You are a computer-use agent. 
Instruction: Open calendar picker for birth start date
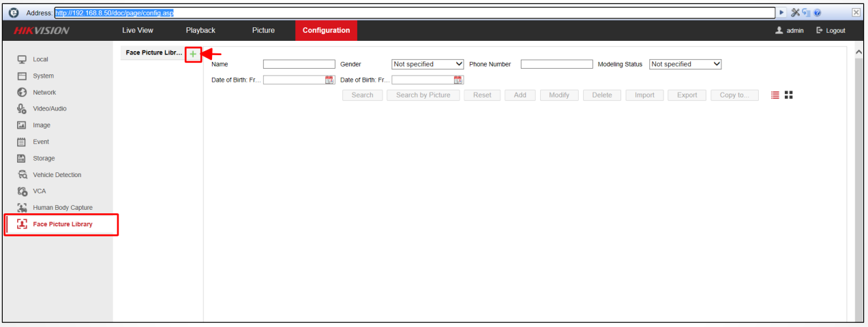pos(329,80)
